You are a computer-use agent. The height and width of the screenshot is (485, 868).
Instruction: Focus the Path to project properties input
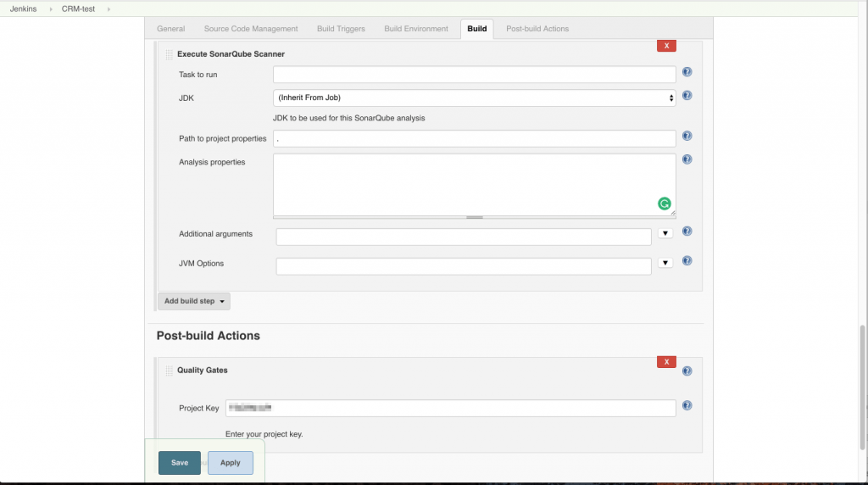coord(475,138)
